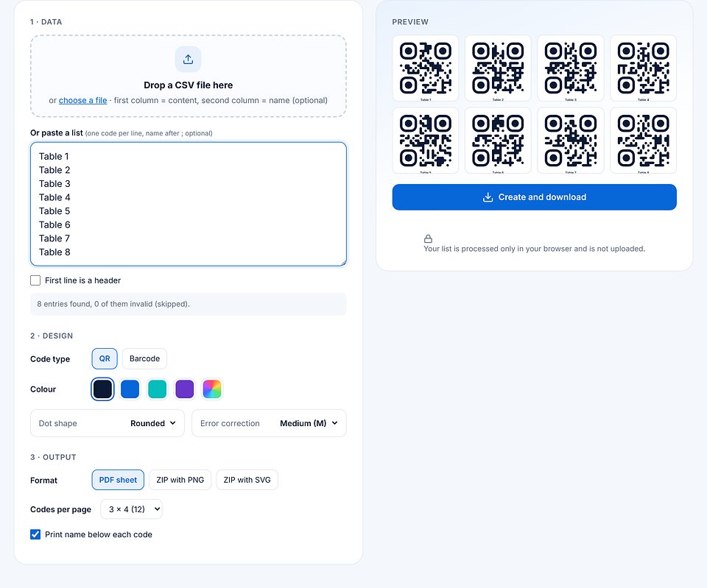
Task: Click Create and download button
Action: pyautogui.click(x=535, y=197)
